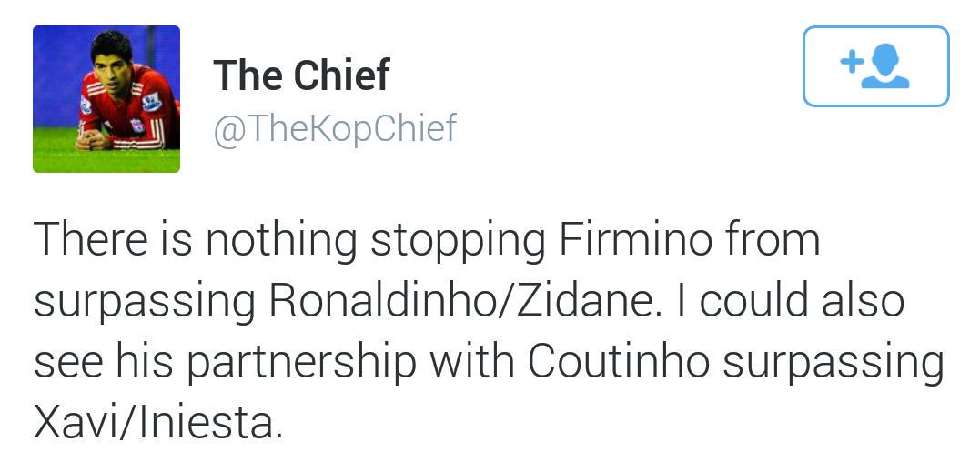This screenshot has height=462, width=980.
Task: Open The Chief's profile picture
Action: [106, 98]
